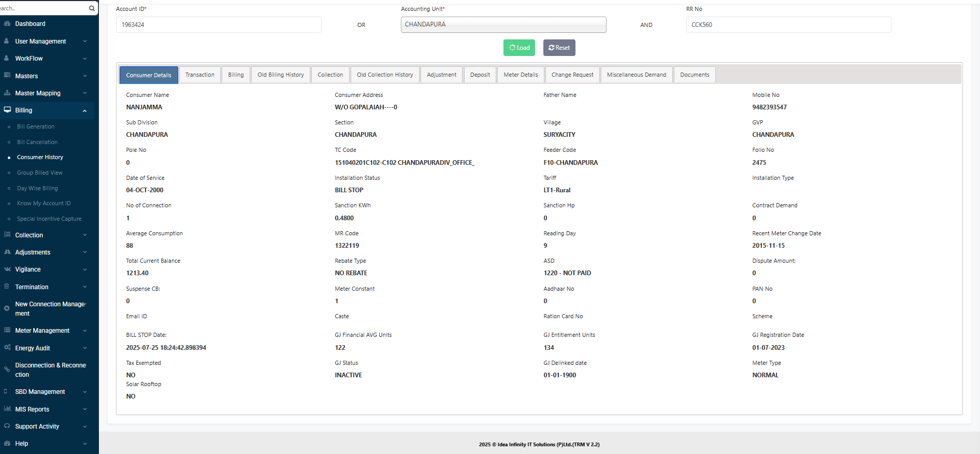Open the Old Collection History tab
Viewport: 980px width, 454px height.
pyautogui.click(x=385, y=75)
